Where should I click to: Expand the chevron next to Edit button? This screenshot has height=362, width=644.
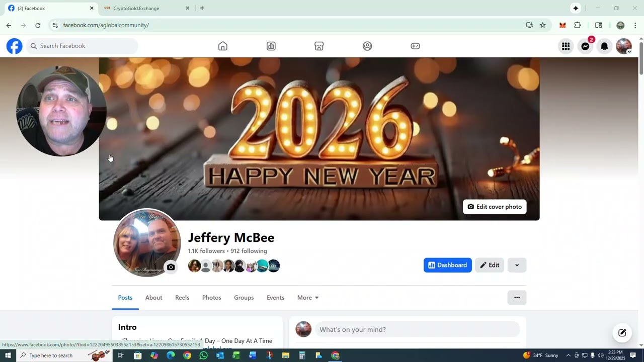[x=517, y=265]
